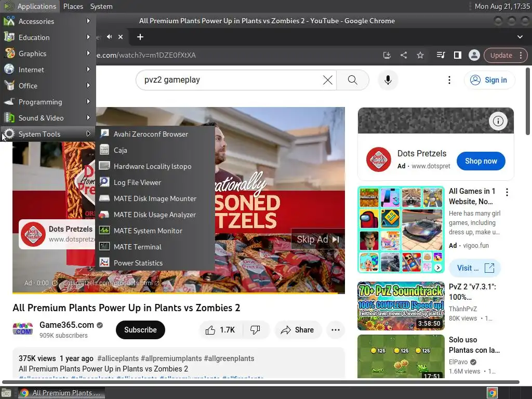Launch MATE Disk Image Mounter
The width and height of the screenshot is (532, 399).
pos(155,198)
